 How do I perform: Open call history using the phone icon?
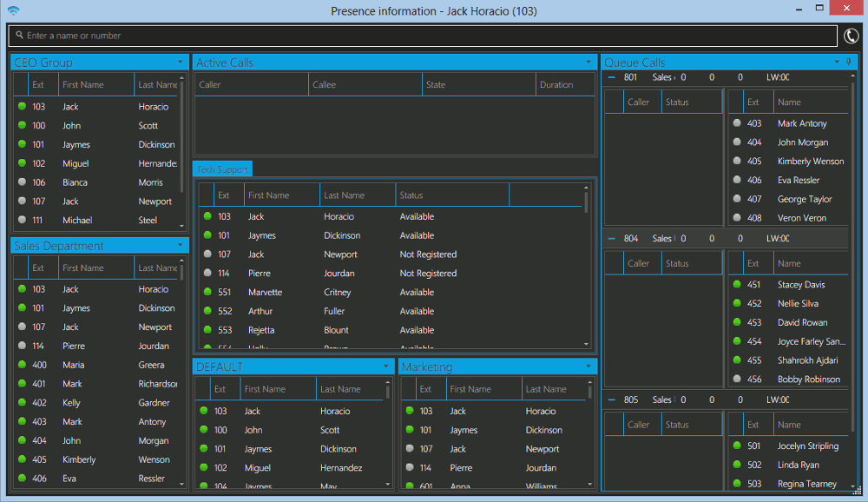(851, 36)
